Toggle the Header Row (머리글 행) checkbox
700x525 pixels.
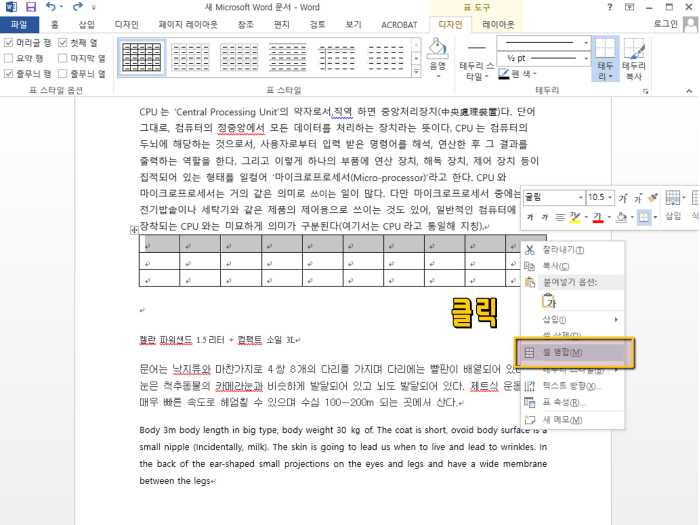click(8, 43)
